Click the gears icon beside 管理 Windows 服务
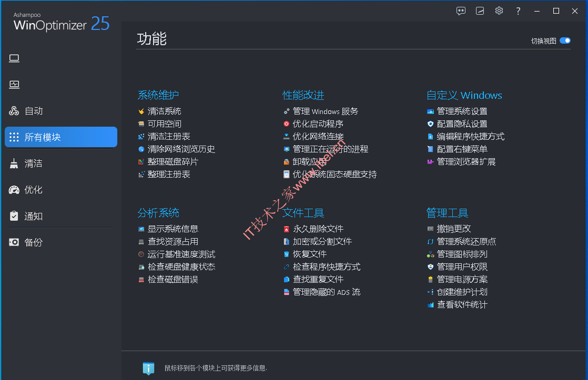 pyautogui.click(x=287, y=111)
